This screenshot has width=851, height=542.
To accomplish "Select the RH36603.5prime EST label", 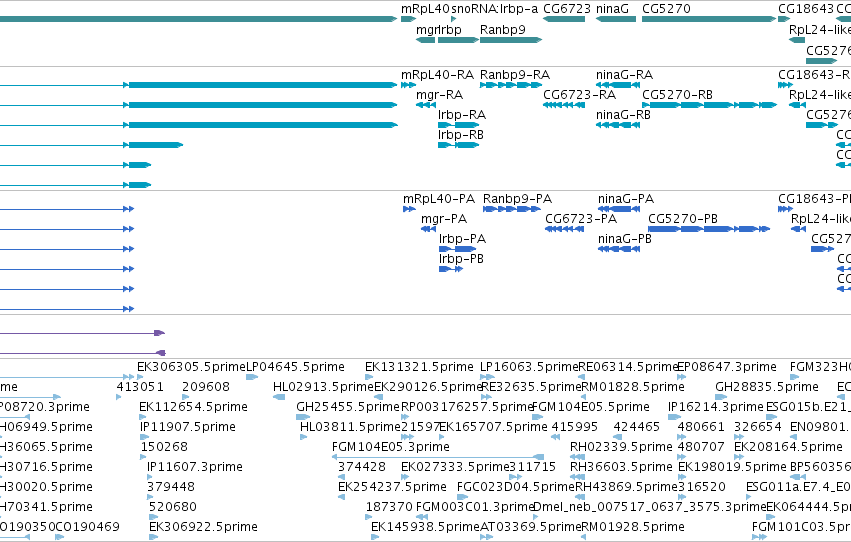I will [621, 467].
